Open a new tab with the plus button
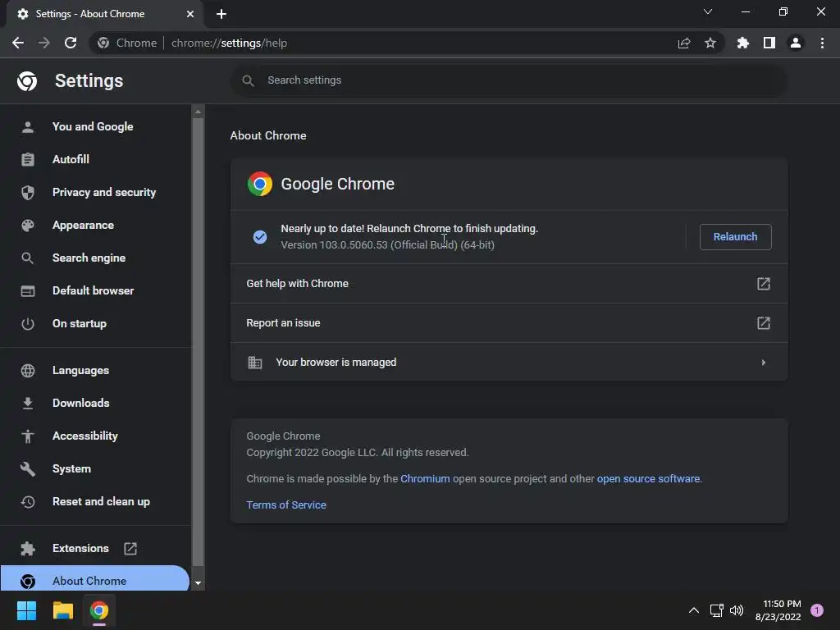 click(221, 14)
